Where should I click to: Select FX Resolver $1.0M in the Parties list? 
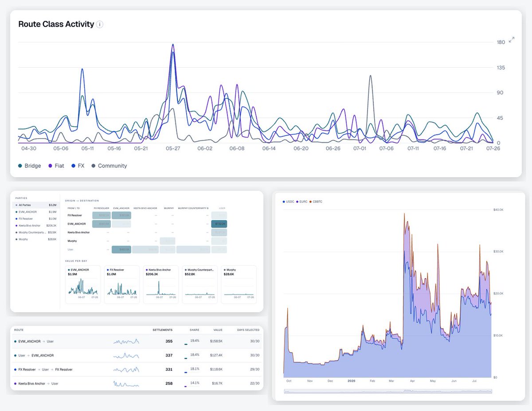click(35, 218)
